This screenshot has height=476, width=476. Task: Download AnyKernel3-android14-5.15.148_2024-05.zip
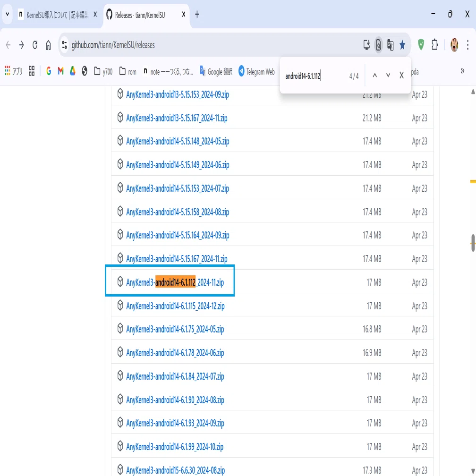pos(178,142)
